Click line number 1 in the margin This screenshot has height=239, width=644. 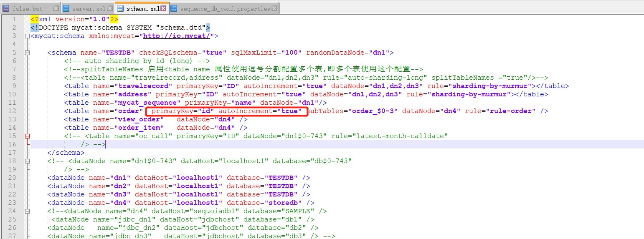14,19
